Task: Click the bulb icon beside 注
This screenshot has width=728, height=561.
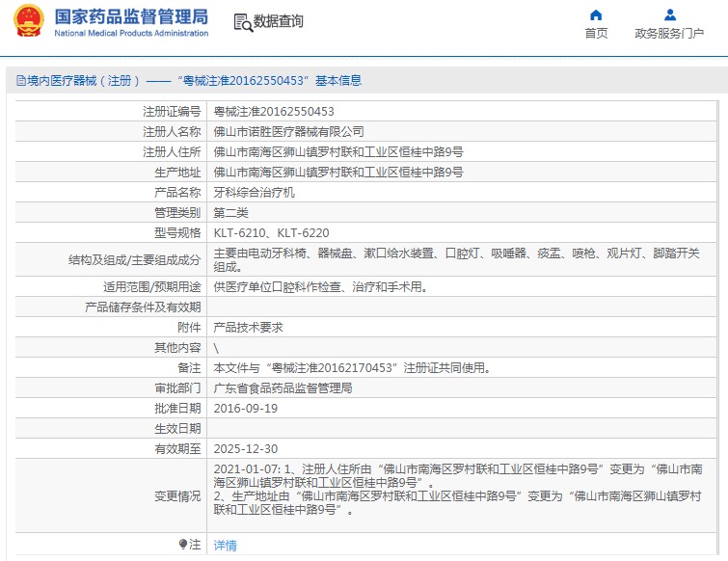Action: point(183,544)
